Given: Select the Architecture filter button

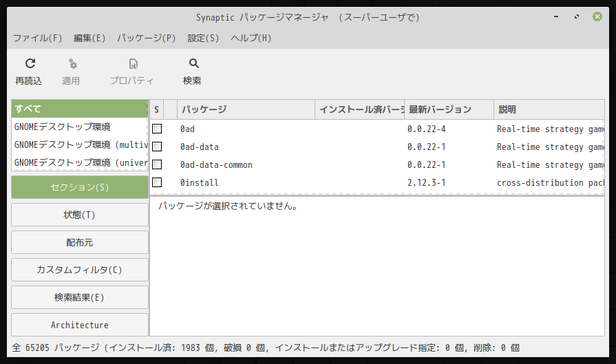Looking at the screenshot, I should (80, 325).
